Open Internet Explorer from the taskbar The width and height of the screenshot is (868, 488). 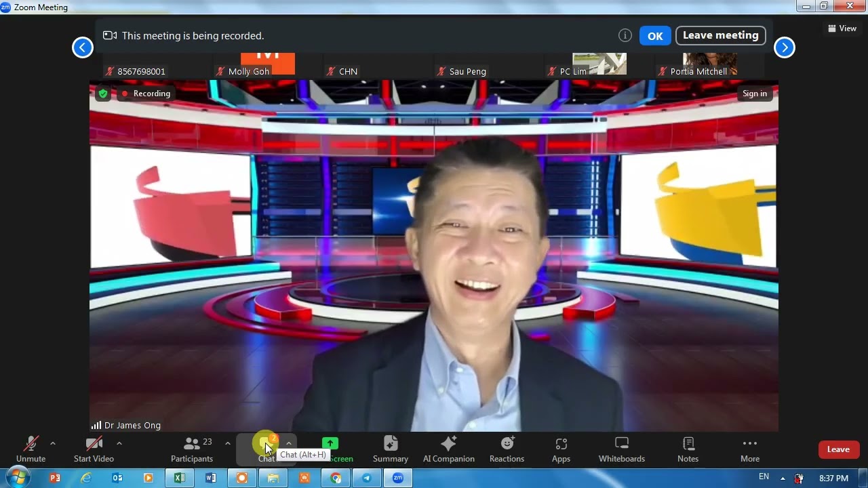(86, 478)
